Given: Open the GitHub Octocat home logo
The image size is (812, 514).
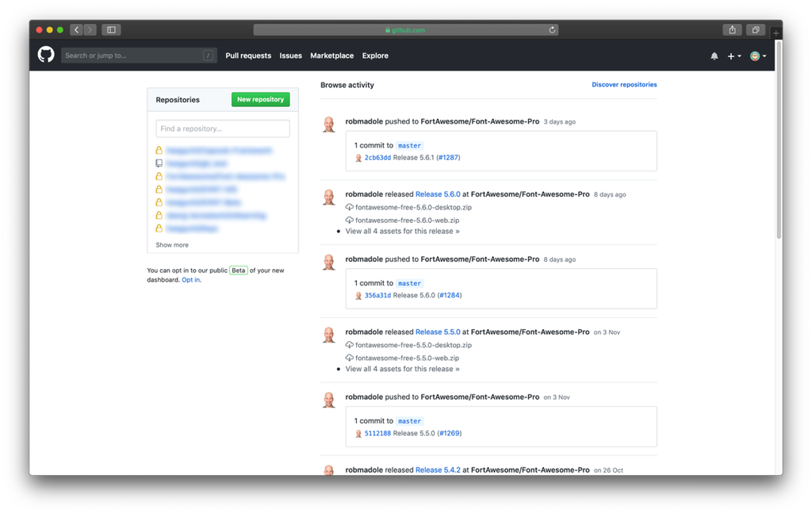Looking at the screenshot, I should [46, 55].
